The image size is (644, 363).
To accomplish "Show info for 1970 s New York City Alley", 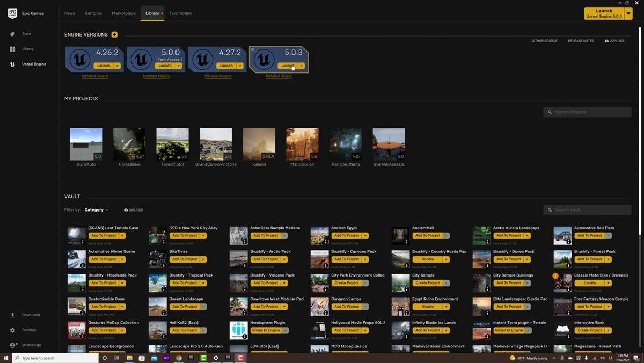I will coord(164,242).
